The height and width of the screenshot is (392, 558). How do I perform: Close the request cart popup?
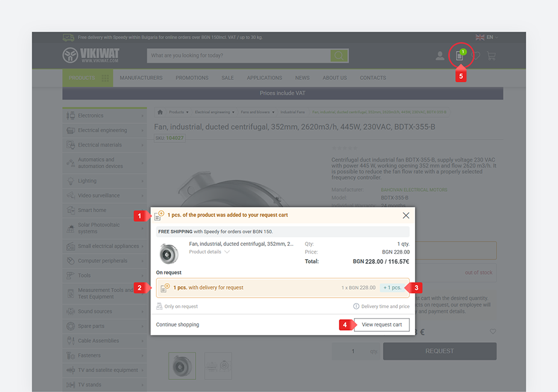click(x=406, y=215)
